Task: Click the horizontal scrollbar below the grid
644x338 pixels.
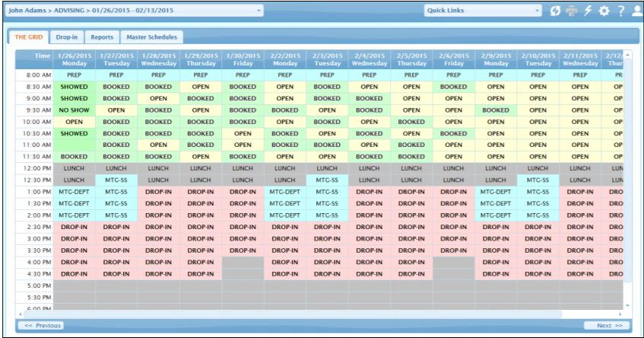Action: tap(293, 314)
